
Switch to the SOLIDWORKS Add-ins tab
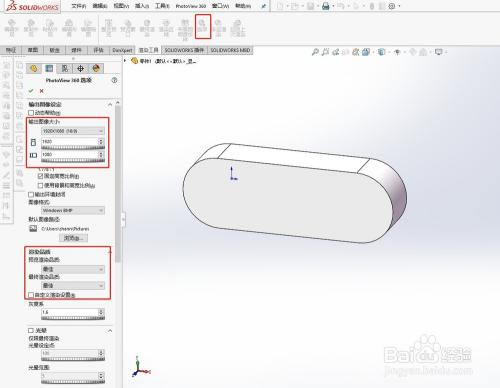point(184,50)
